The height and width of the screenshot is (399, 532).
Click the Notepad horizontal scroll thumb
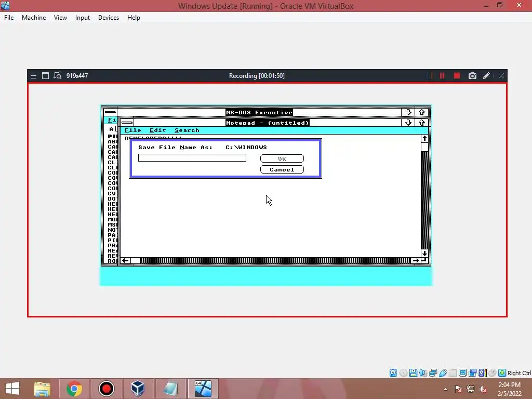136,261
